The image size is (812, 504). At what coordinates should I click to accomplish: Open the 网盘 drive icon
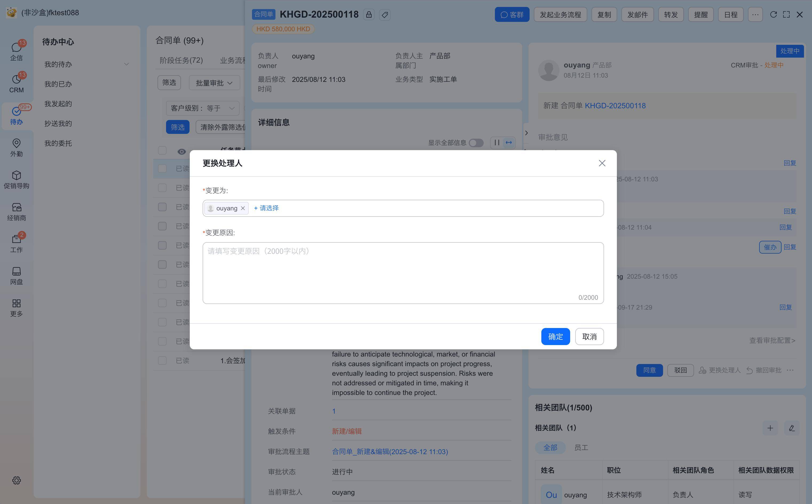[16, 275]
